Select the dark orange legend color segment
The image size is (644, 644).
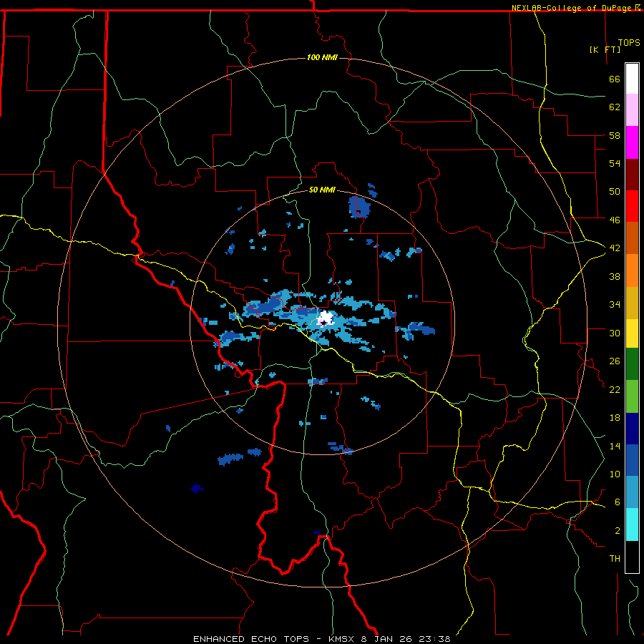[632, 238]
